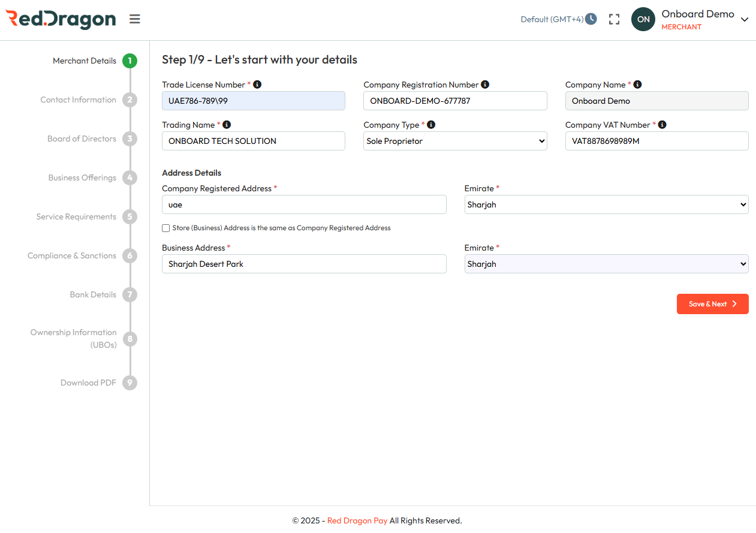Open Emirate dropdown for Company Registered Address

tap(606, 204)
